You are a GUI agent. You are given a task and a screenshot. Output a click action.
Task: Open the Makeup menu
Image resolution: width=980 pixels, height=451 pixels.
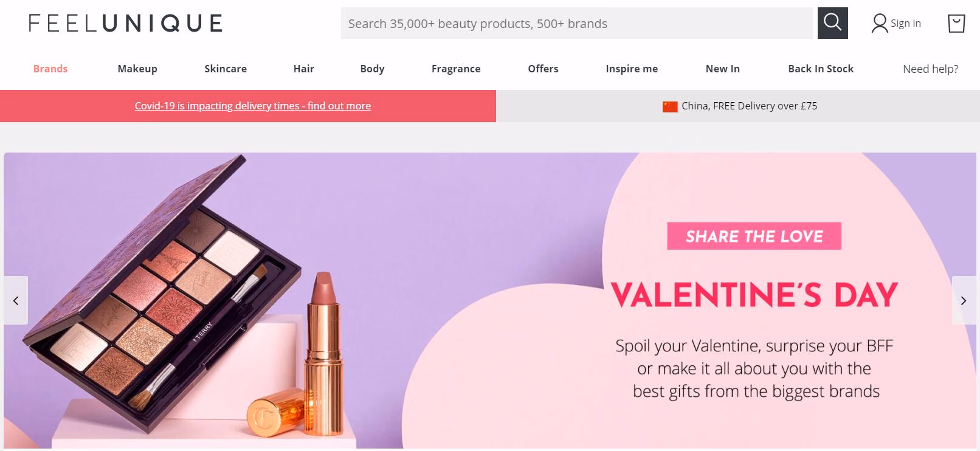pos(137,69)
